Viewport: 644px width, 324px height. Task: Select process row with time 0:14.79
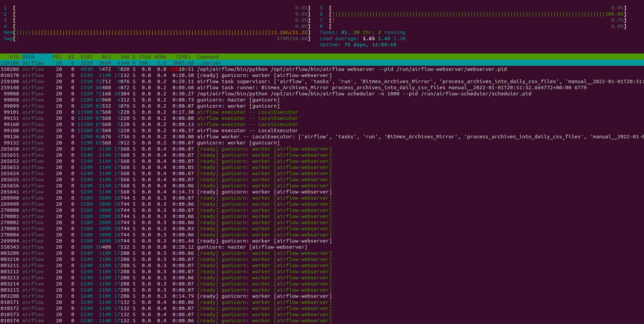pyautogui.click(x=322, y=296)
